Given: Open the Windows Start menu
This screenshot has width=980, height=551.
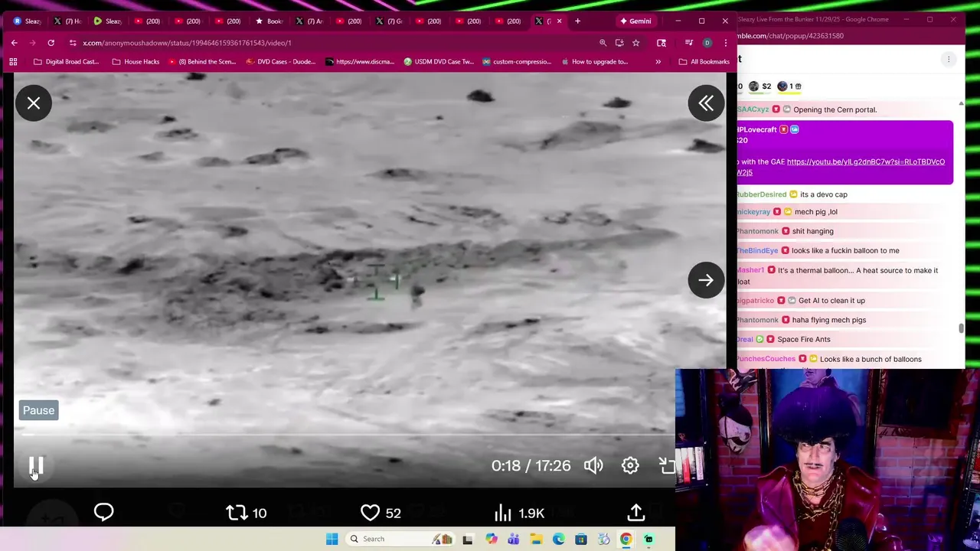Looking at the screenshot, I should (332, 539).
